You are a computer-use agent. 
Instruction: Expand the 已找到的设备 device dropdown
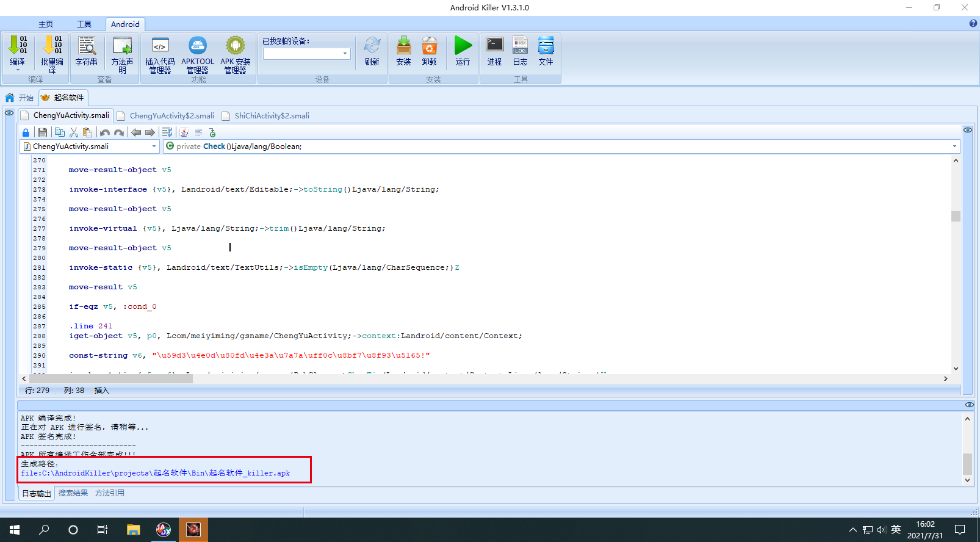click(345, 54)
